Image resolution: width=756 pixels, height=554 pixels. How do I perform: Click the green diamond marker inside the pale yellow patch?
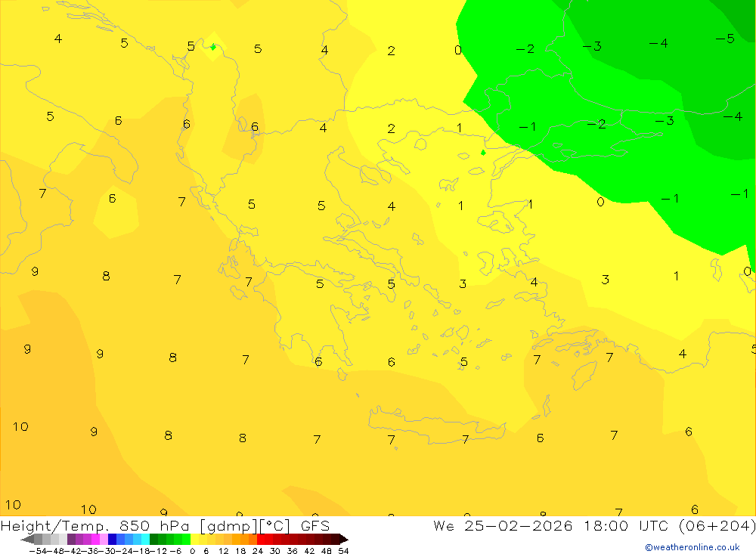point(213,47)
